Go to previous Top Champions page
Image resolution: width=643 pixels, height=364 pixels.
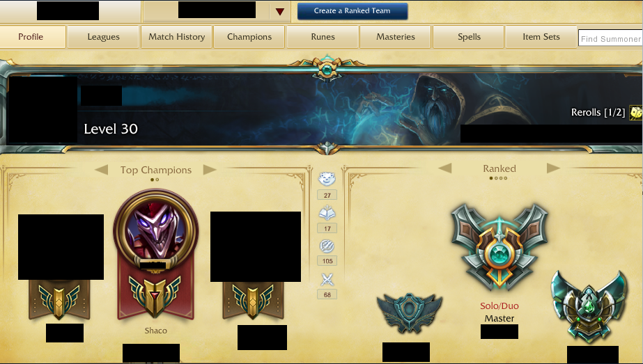(x=101, y=170)
